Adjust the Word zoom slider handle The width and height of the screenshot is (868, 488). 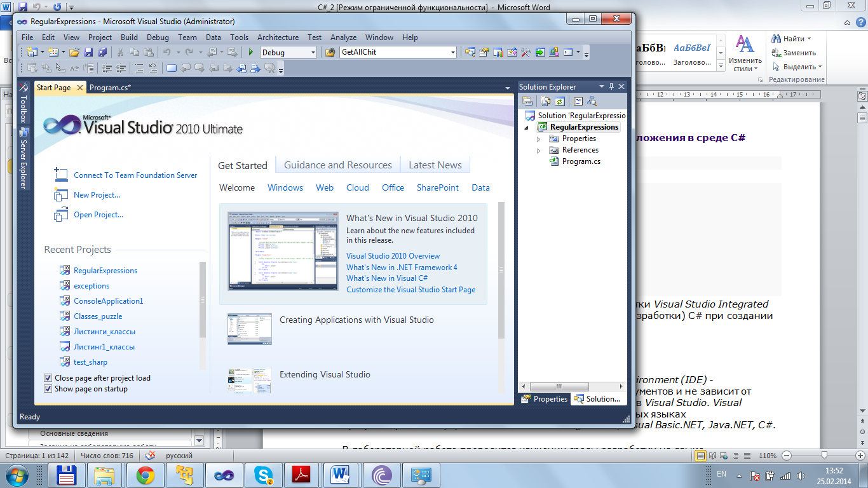[824, 456]
